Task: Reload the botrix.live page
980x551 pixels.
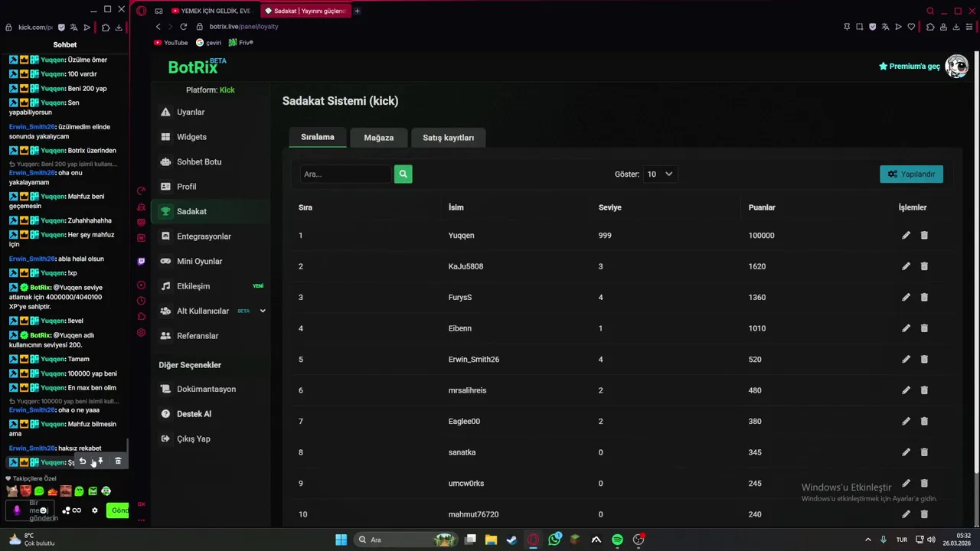Action: [x=183, y=27]
